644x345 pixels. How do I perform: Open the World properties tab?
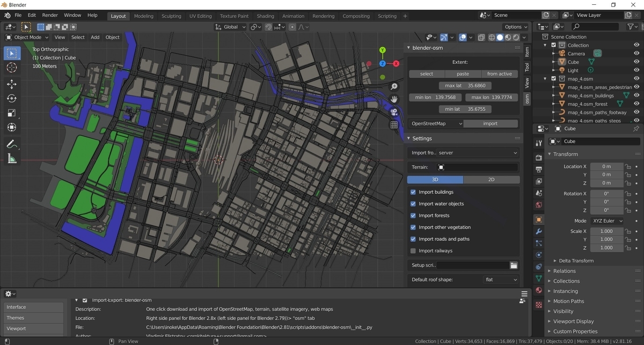point(539,205)
